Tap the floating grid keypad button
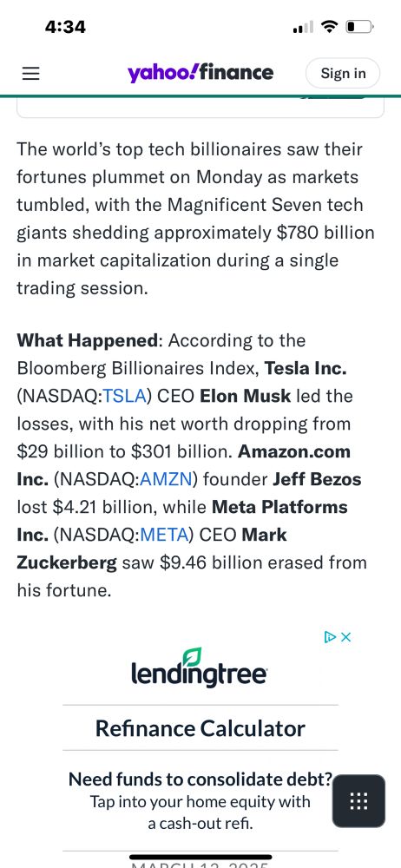401x868 pixels. point(358,801)
